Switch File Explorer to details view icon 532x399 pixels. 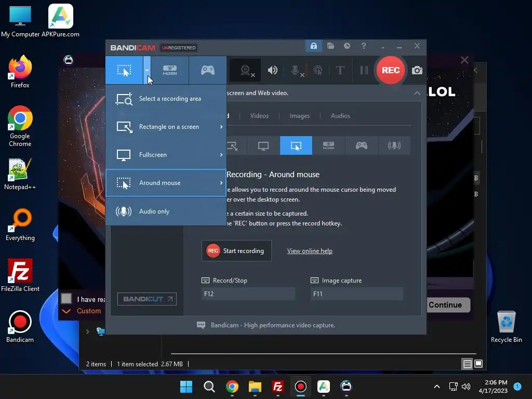coord(467,364)
